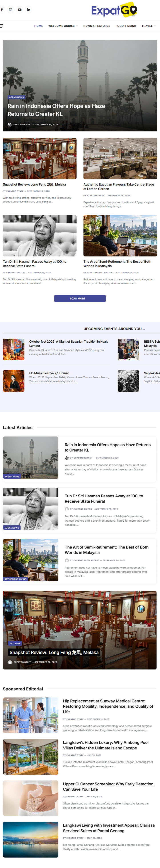This screenshot has height=868, width=160.
Task: Click Flo Music Festival event thumbnail
Action: (x=14, y=381)
